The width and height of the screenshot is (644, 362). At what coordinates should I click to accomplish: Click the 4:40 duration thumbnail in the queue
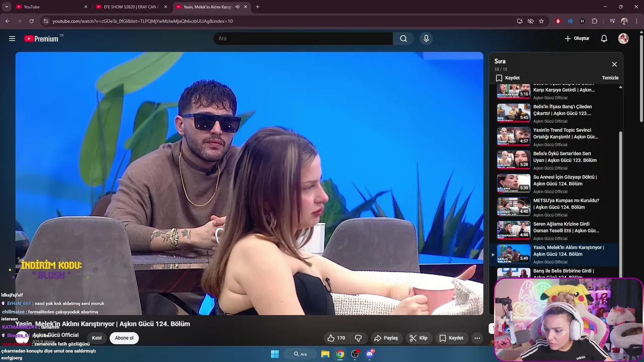click(x=514, y=207)
